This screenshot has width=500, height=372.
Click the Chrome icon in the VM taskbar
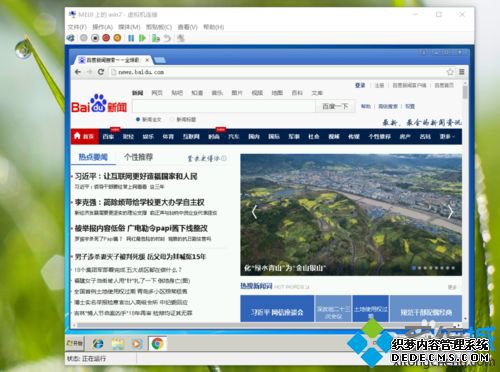pyautogui.click(x=157, y=343)
